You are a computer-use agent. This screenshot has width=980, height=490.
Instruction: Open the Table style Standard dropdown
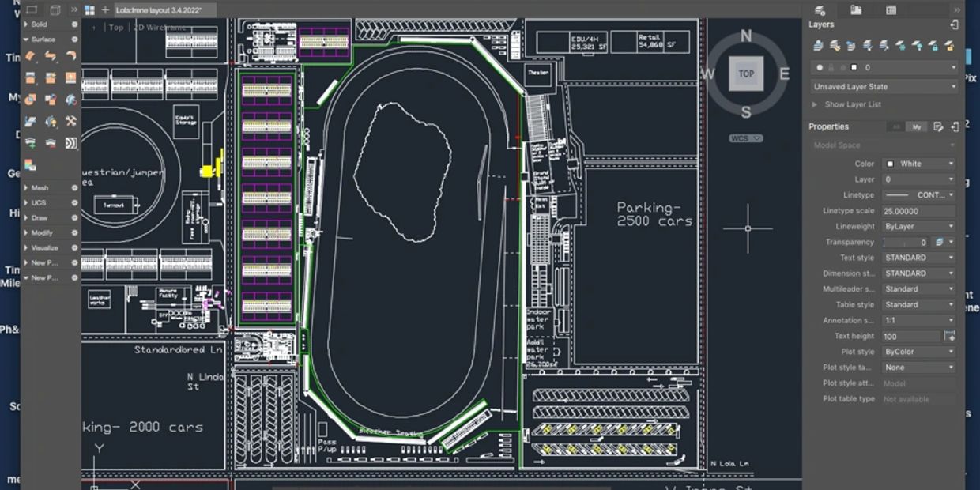click(920, 305)
